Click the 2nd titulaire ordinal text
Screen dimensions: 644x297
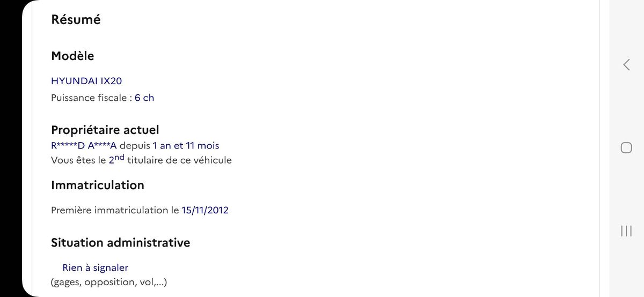pos(116,159)
